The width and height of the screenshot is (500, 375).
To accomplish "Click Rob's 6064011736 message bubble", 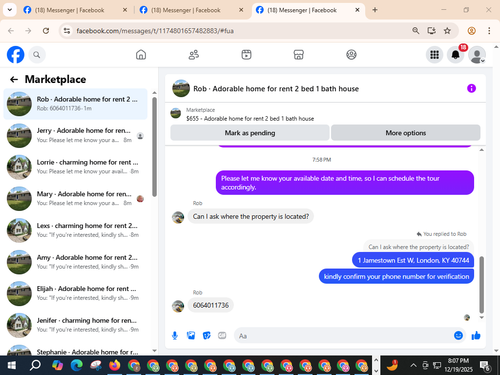I will [211, 305].
